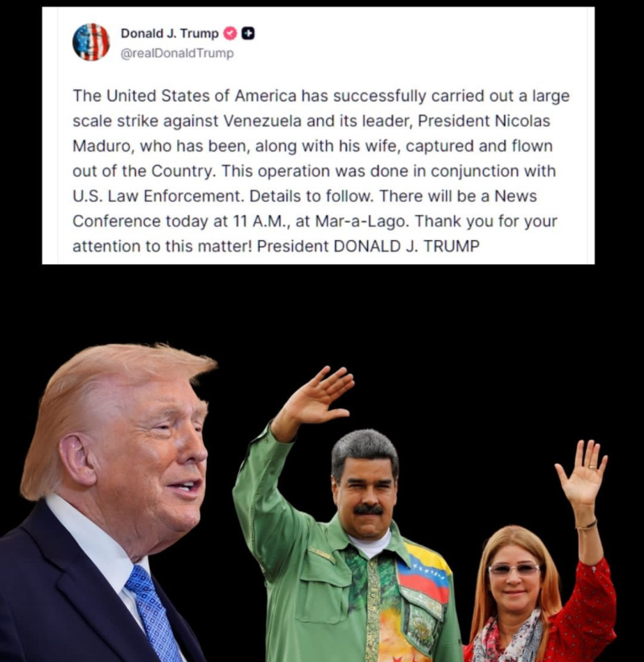Click the 'Details to follow.' sentence
Image resolution: width=644 pixels, height=662 pixels.
pyautogui.click(x=312, y=197)
